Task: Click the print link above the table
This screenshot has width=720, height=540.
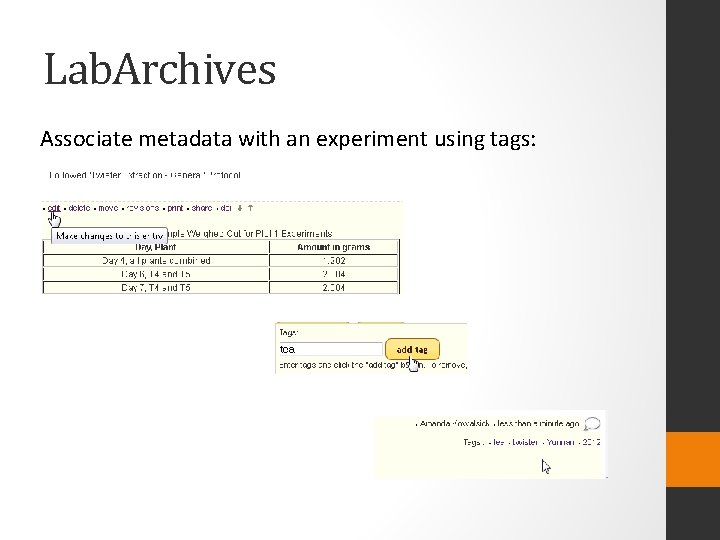Action: coord(175,208)
